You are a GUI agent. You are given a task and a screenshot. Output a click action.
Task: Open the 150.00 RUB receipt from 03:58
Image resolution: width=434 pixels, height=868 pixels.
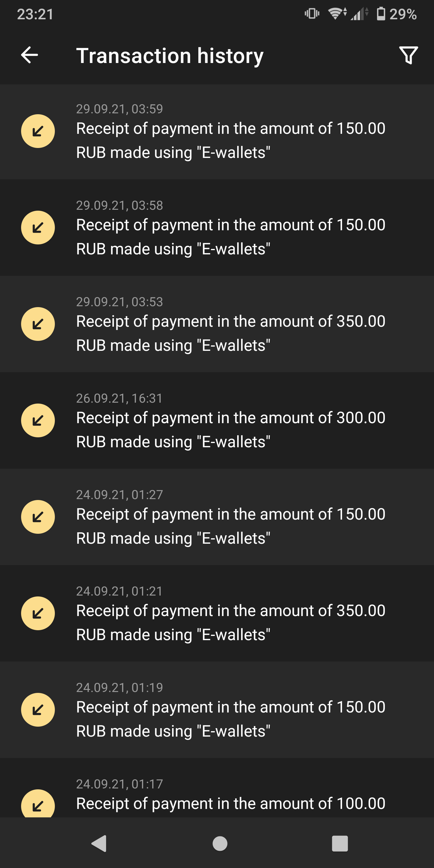(x=231, y=237)
